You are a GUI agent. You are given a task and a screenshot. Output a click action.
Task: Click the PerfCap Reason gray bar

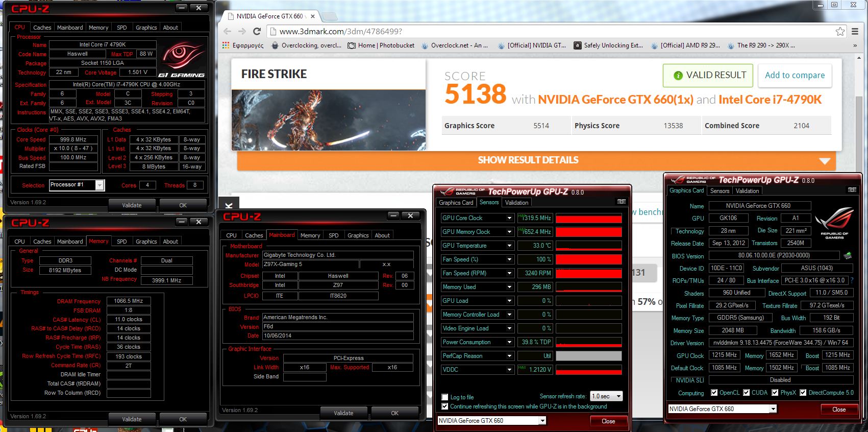pyautogui.click(x=589, y=356)
